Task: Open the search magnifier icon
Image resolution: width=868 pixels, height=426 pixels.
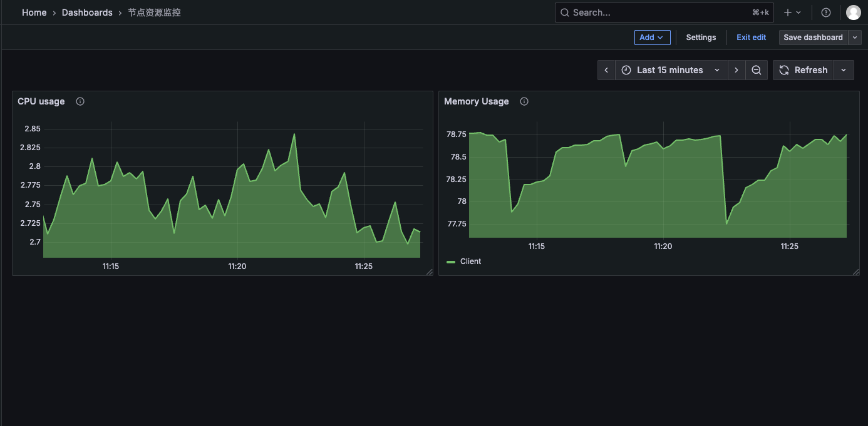Action: (x=564, y=12)
